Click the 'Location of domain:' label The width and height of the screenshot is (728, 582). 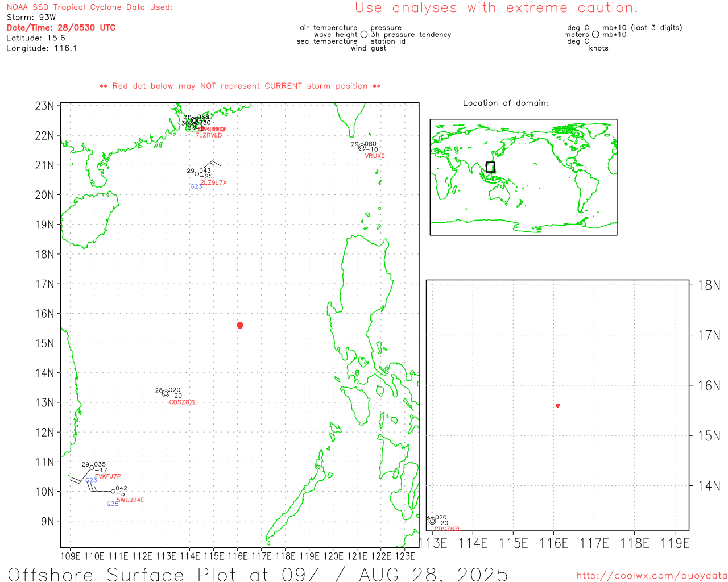(x=506, y=103)
